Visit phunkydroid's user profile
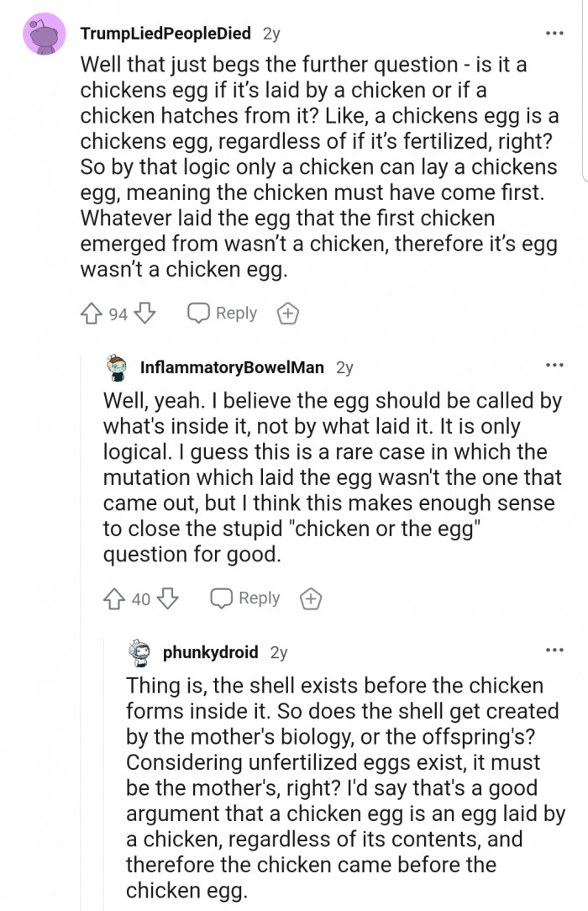588x911 pixels. [210, 652]
